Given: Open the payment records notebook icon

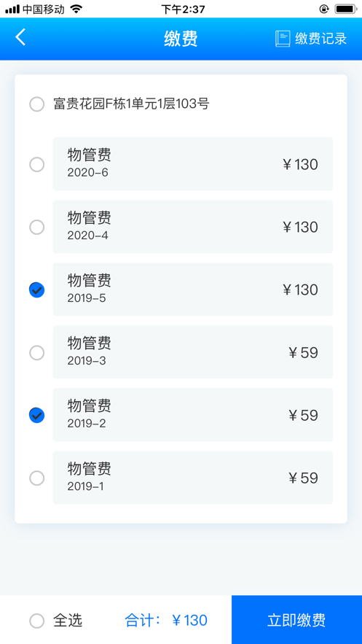Looking at the screenshot, I should tap(283, 39).
